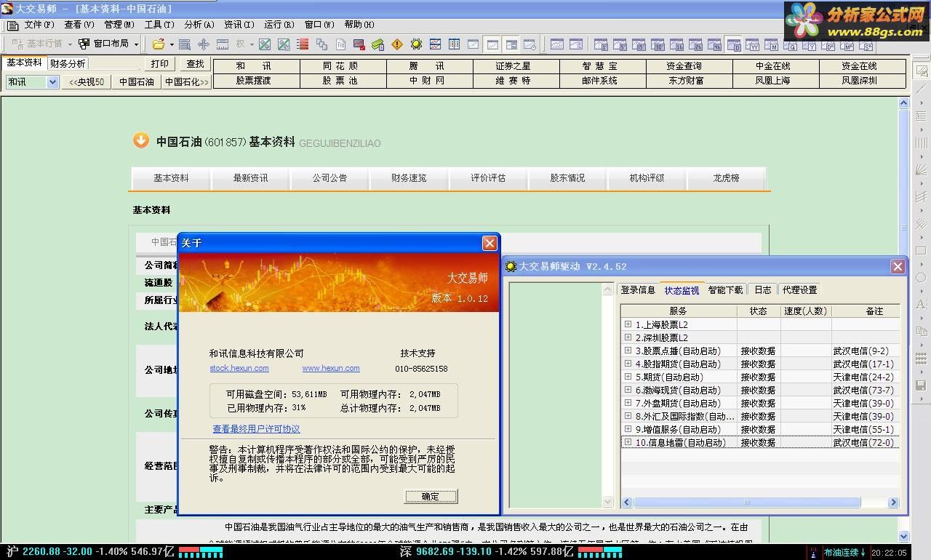Expand the 3.股票点播 tree node
931x560 pixels.
click(628, 351)
